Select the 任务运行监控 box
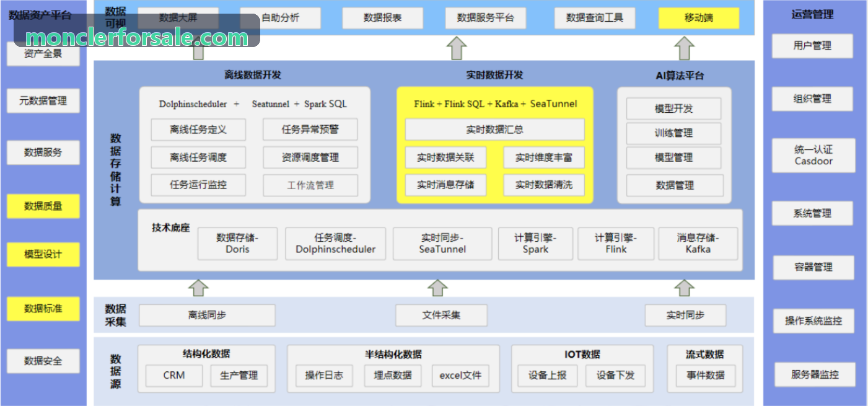This screenshot has width=868, height=406. [198, 185]
